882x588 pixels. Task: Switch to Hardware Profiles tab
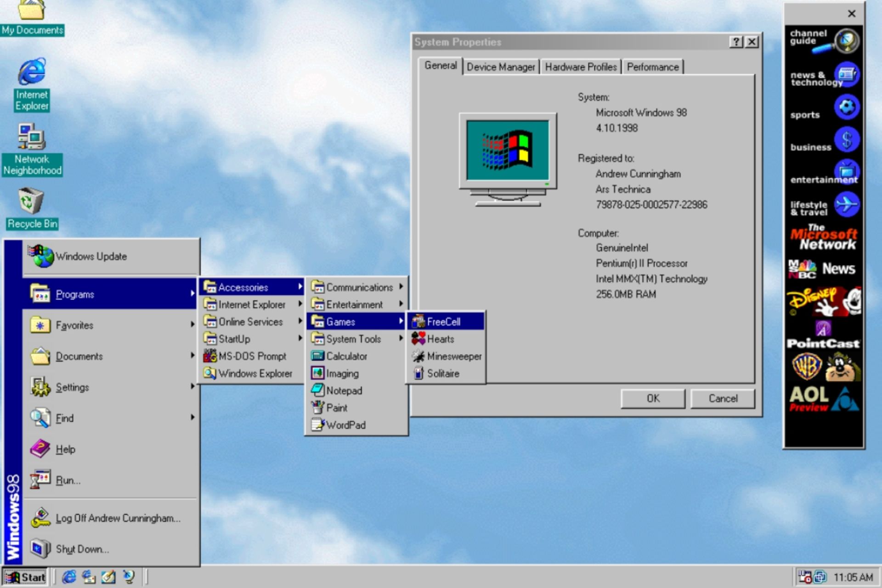click(581, 67)
